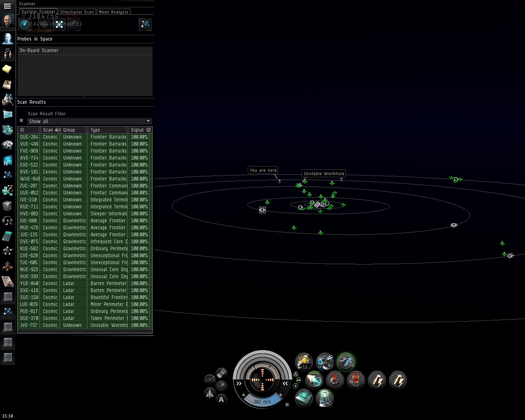Sort results by the Type column header
Image resolution: width=525 pixels, height=420 pixels.
click(x=108, y=130)
